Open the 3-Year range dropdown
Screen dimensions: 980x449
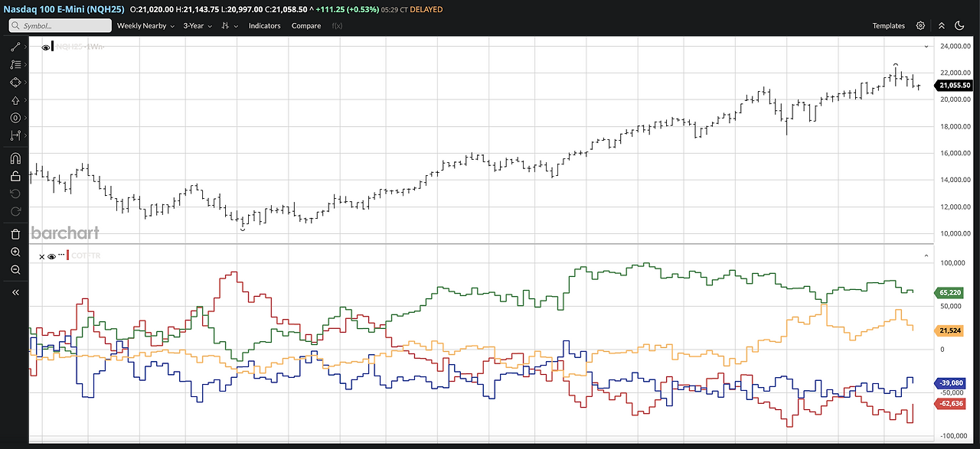coord(198,25)
